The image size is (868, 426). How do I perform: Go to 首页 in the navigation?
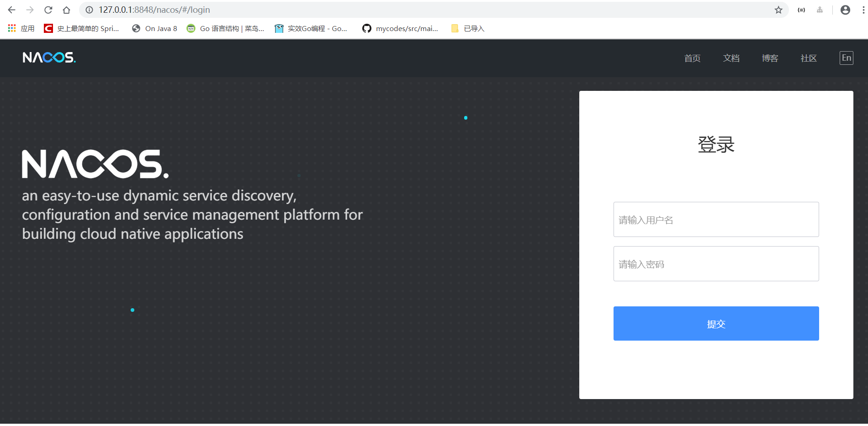pyautogui.click(x=692, y=58)
